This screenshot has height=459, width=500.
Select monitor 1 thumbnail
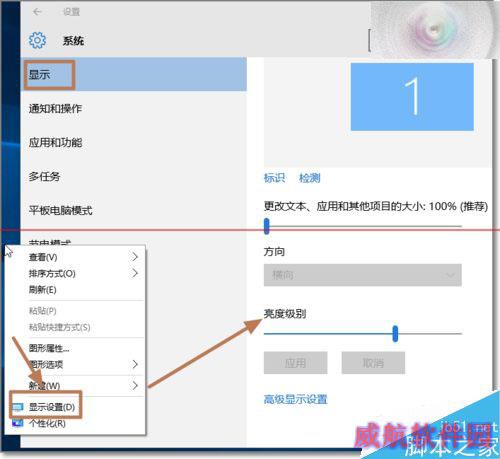412,97
